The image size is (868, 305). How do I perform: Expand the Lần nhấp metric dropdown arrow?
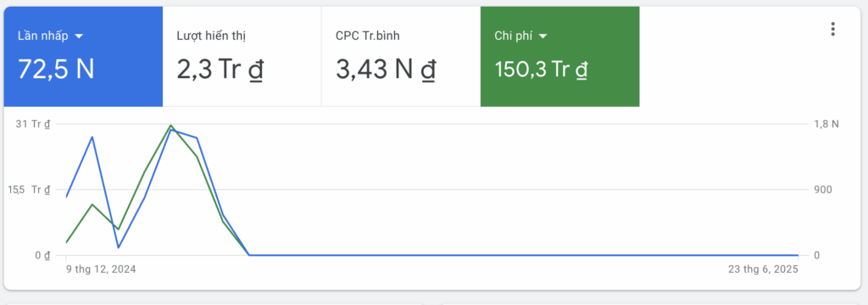click(x=79, y=36)
